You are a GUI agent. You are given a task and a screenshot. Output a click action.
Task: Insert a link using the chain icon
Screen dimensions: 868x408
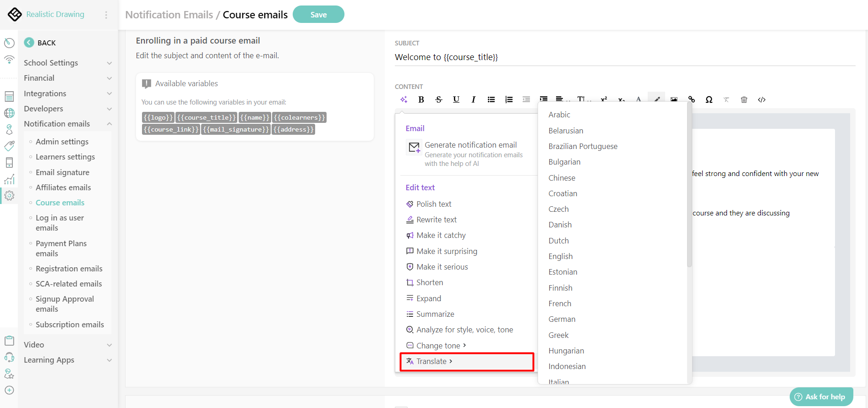coord(691,99)
